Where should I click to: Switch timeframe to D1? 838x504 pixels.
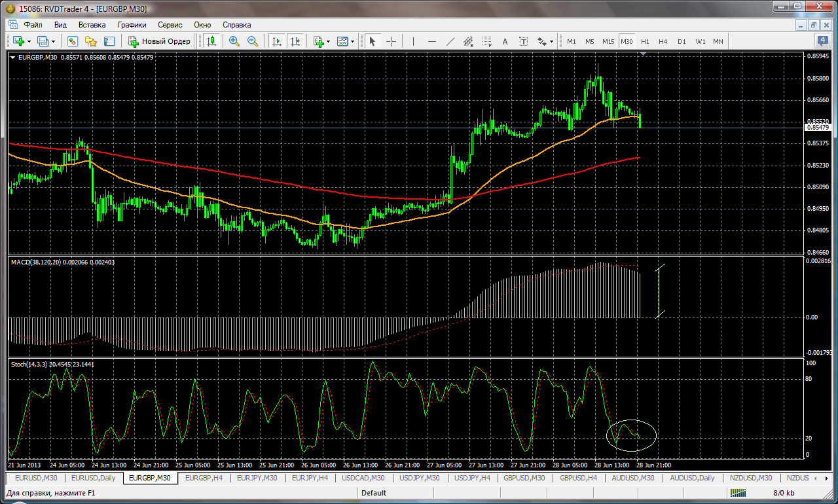682,41
